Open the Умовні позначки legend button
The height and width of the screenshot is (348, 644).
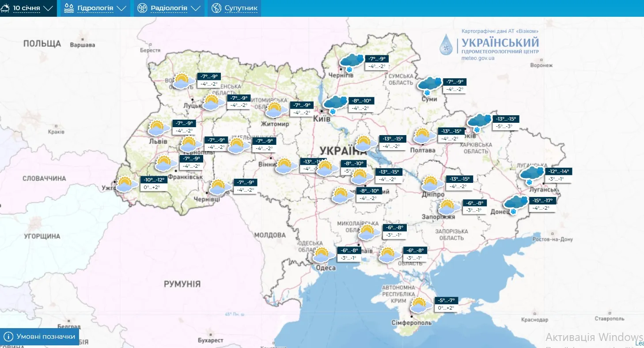point(40,337)
